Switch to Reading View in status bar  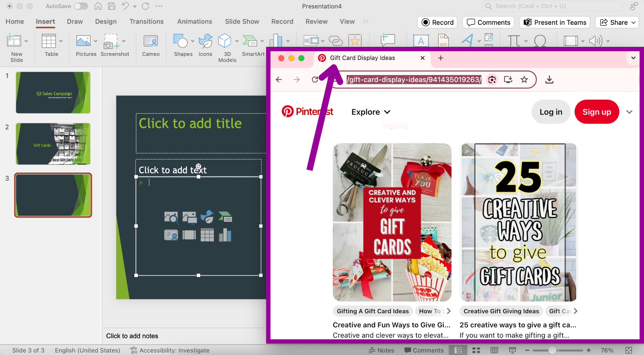(x=494, y=350)
